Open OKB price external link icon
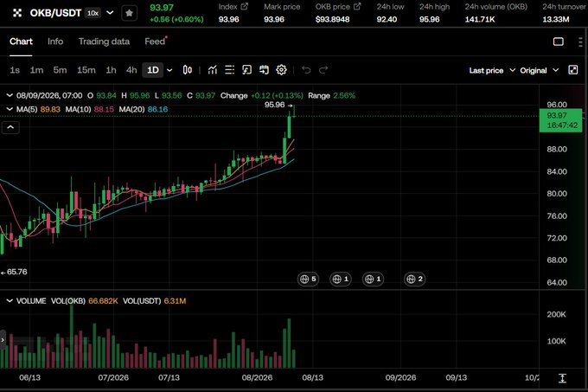 357,6
